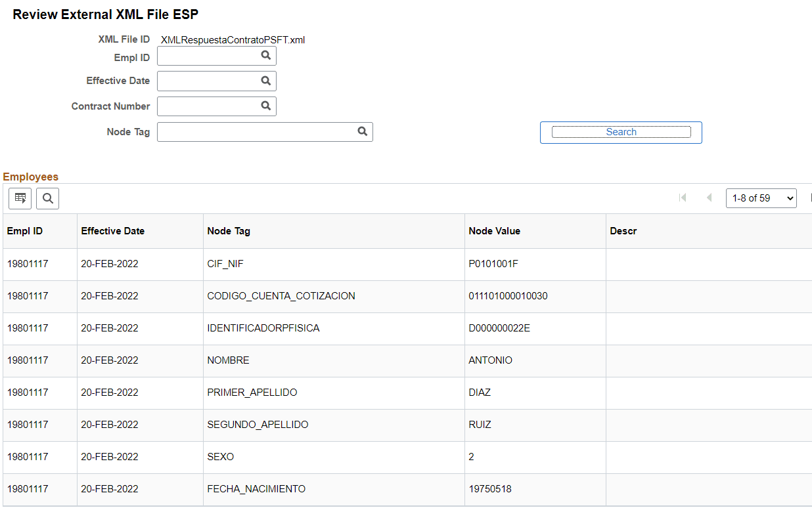Click the Search button
This screenshot has height=512, width=812.
click(620, 132)
